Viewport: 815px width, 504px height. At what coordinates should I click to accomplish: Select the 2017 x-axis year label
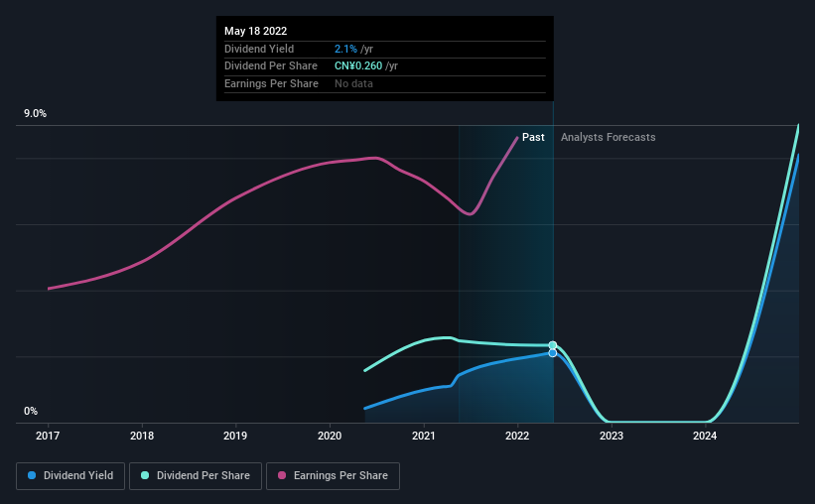[48, 436]
